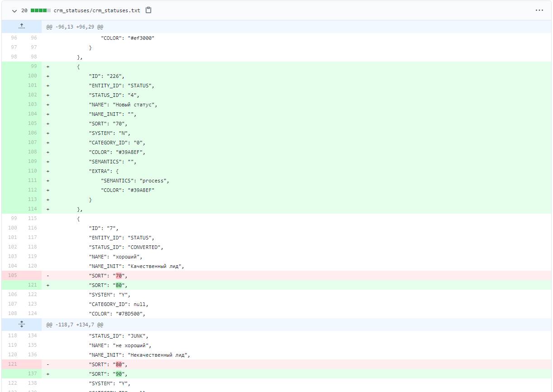Collapse the crm_statuses.txt file diff
Viewport: 553px width, 392px height.
point(14,10)
